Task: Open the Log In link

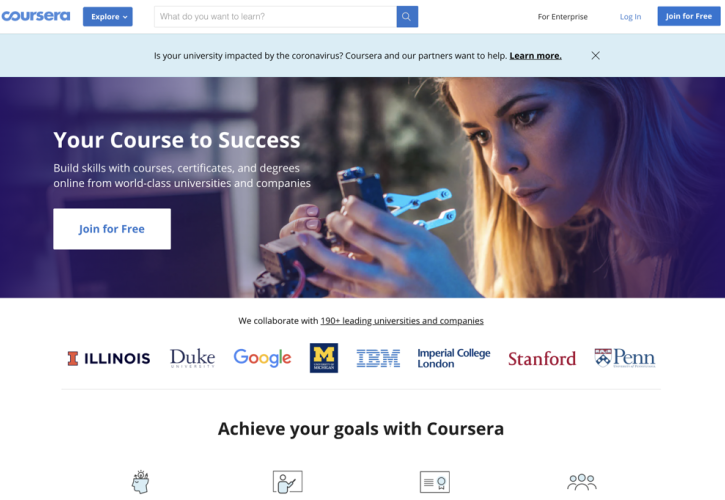Action: pyautogui.click(x=630, y=17)
